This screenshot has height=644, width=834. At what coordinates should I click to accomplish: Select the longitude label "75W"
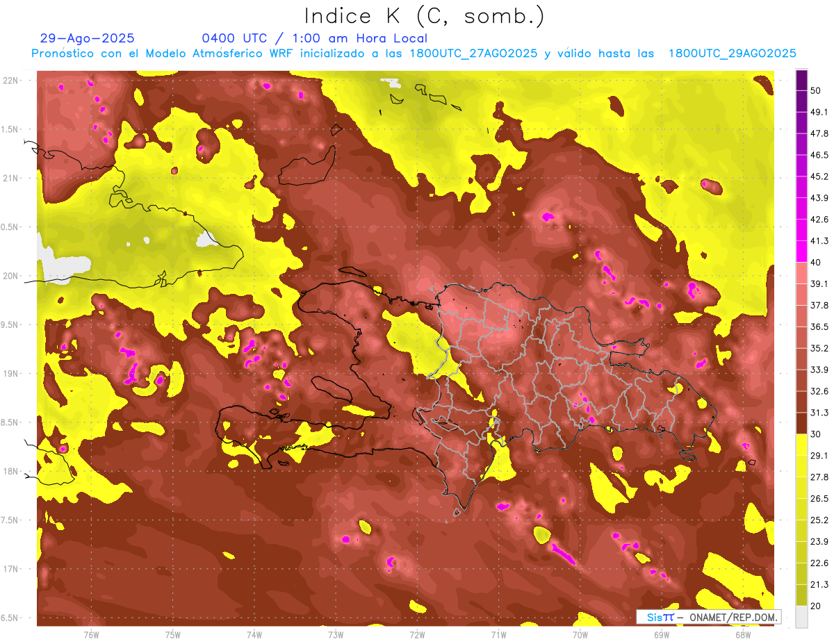point(172,634)
